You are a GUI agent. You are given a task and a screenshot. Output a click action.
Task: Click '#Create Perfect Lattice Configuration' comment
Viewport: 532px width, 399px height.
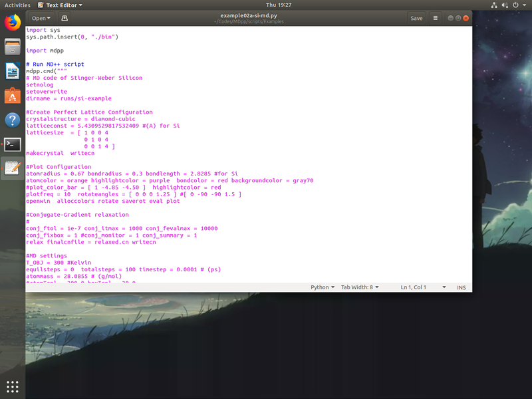pyautogui.click(x=89, y=112)
